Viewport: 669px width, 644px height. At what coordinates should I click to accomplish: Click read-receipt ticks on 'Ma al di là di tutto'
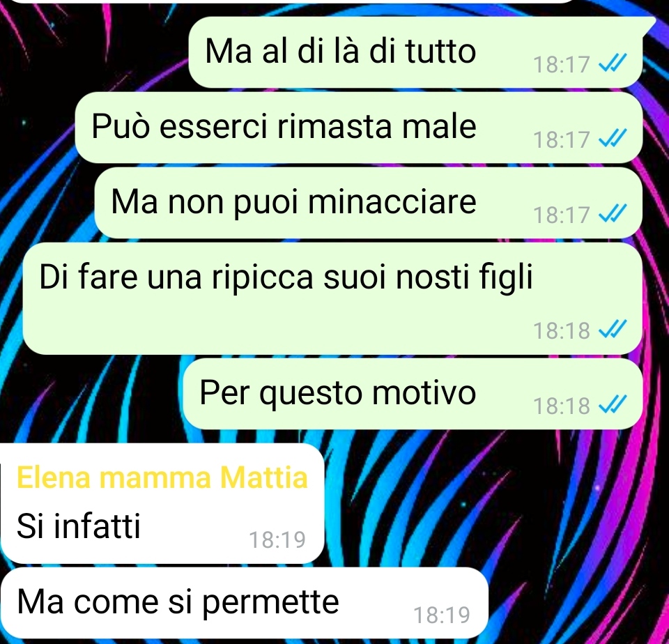(x=613, y=63)
